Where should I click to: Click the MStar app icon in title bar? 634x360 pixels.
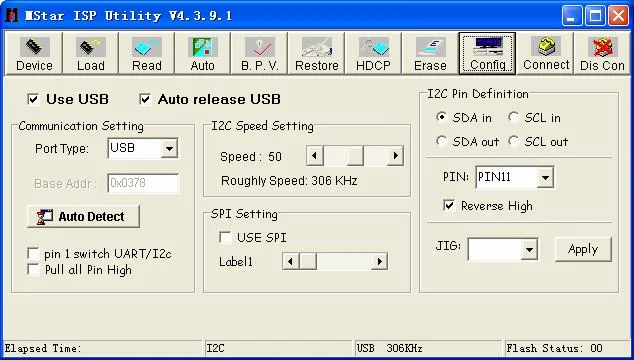pyautogui.click(x=13, y=16)
